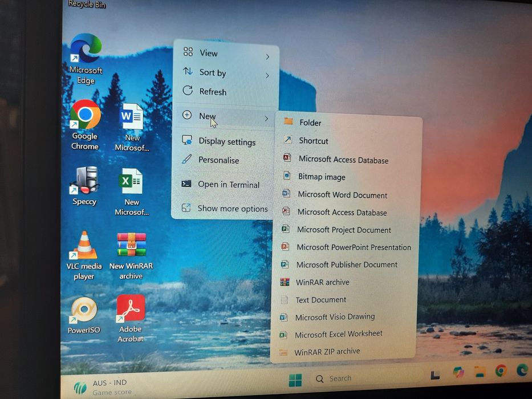Click the Project Document icon in submenu

click(285, 229)
